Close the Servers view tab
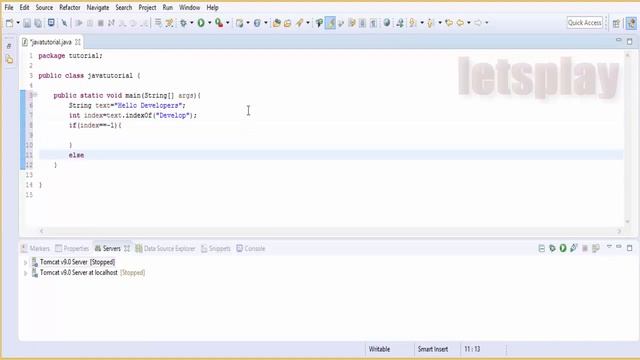The height and width of the screenshot is (360, 640). (127, 248)
